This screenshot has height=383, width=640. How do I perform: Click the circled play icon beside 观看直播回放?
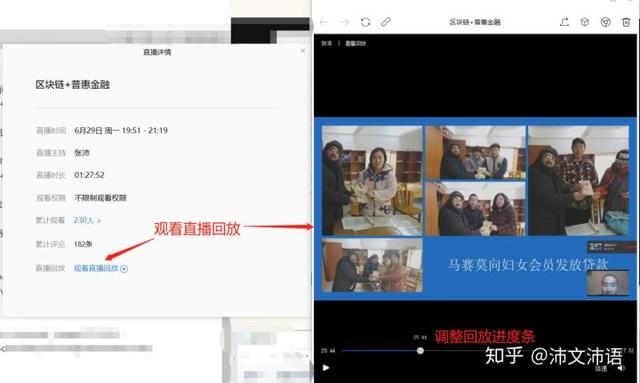(x=124, y=269)
